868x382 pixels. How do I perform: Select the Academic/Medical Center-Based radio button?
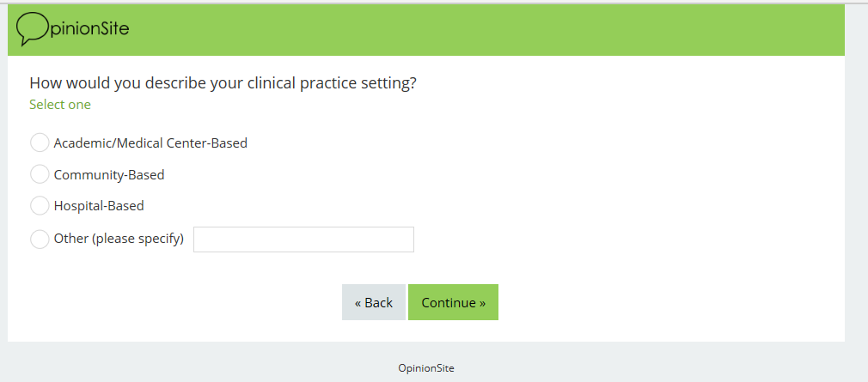(x=40, y=143)
